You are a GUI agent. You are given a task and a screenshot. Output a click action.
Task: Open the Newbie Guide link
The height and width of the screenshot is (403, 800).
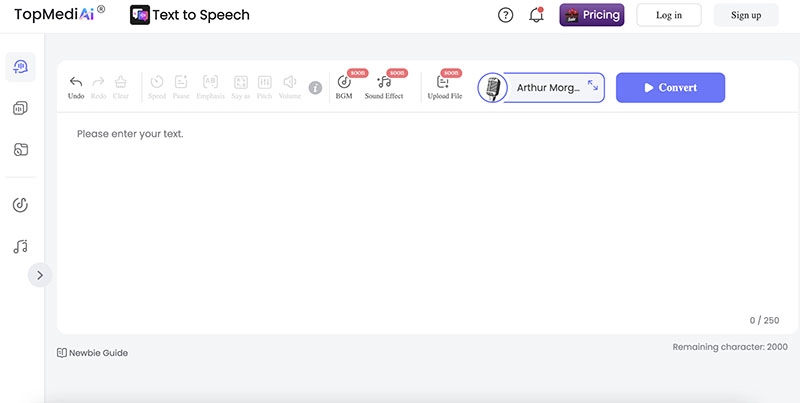pyautogui.click(x=92, y=352)
